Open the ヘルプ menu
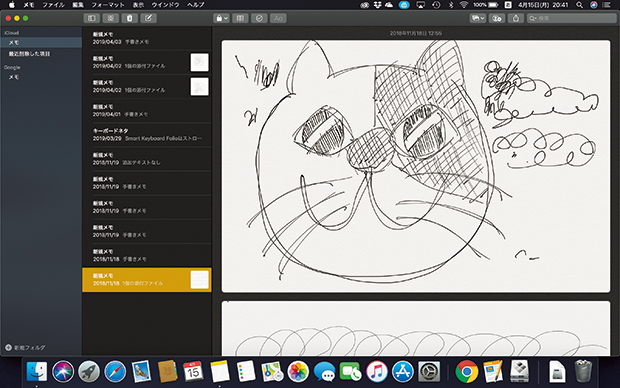 (196, 5)
